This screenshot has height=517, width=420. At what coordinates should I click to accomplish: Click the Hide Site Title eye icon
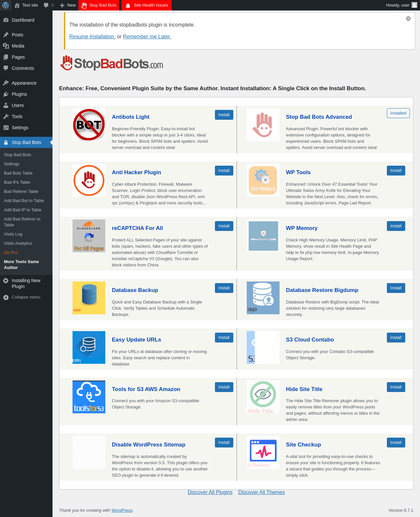[263, 397]
